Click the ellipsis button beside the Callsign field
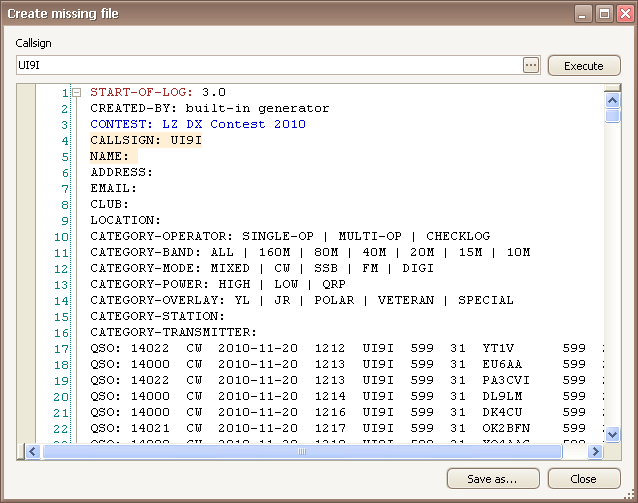 click(x=530, y=65)
